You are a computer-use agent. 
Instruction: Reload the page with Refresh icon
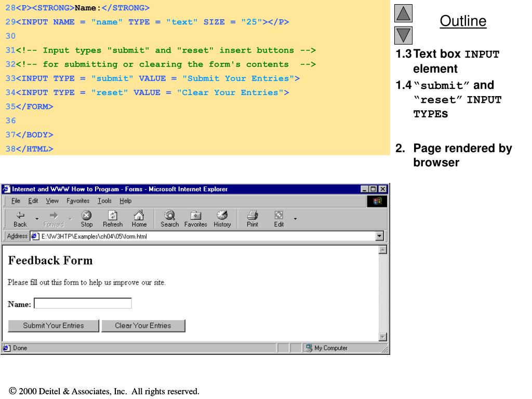coord(113,215)
